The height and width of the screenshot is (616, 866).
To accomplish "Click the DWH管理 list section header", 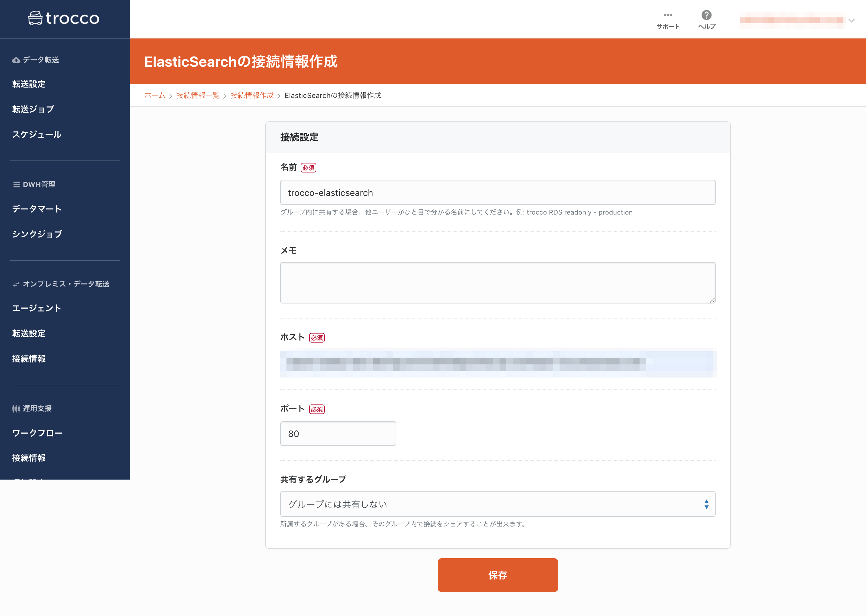I will tap(34, 184).
